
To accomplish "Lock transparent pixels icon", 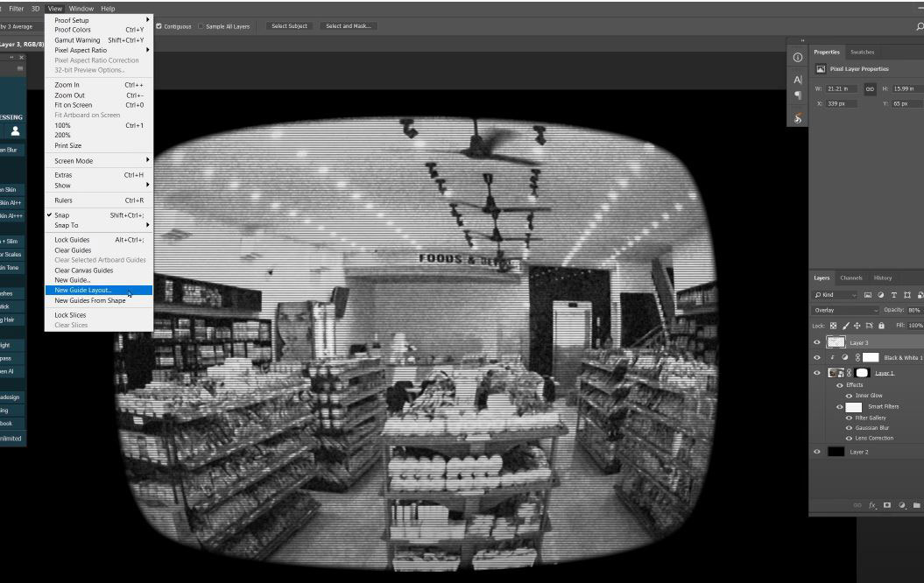I will [x=833, y=326].
